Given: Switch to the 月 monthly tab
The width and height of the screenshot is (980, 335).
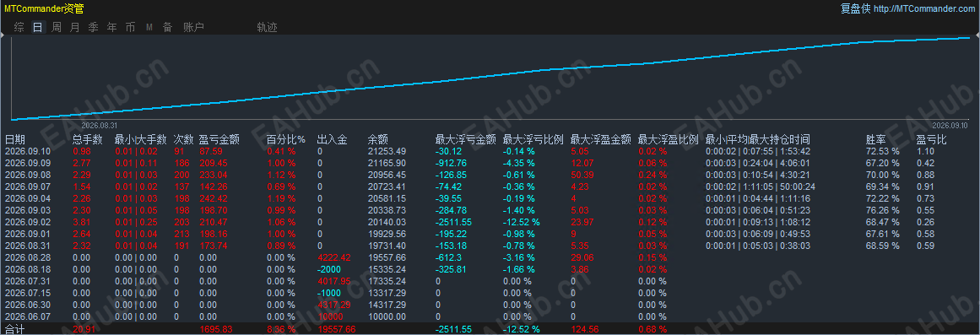Looking at the screenshot, I should click(x=75, y=27).
